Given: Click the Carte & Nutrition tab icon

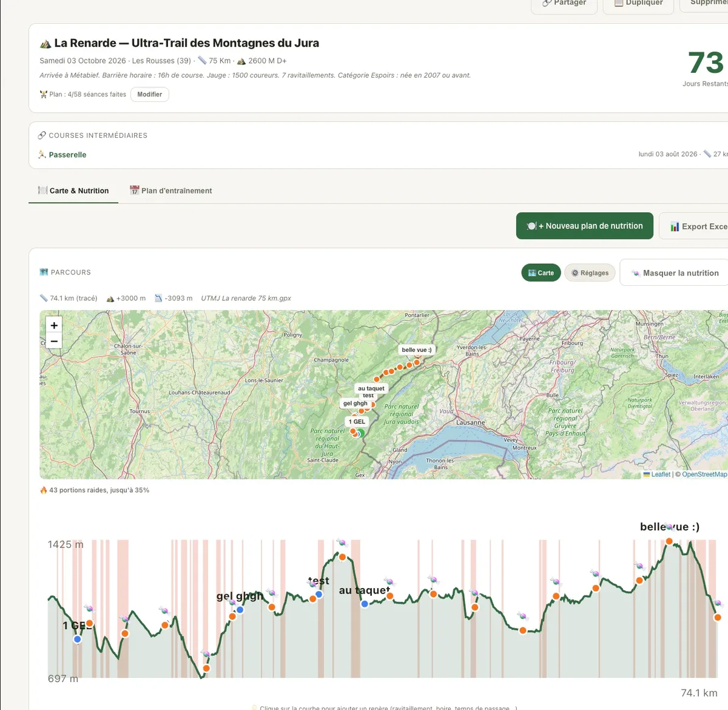Looking at the screenshot, I should [42, 190].
